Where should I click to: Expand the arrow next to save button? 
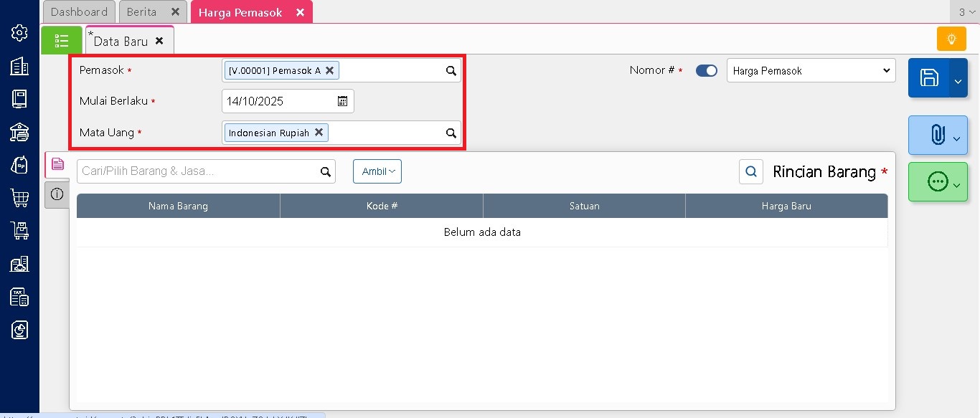click(x=958, y=81)
